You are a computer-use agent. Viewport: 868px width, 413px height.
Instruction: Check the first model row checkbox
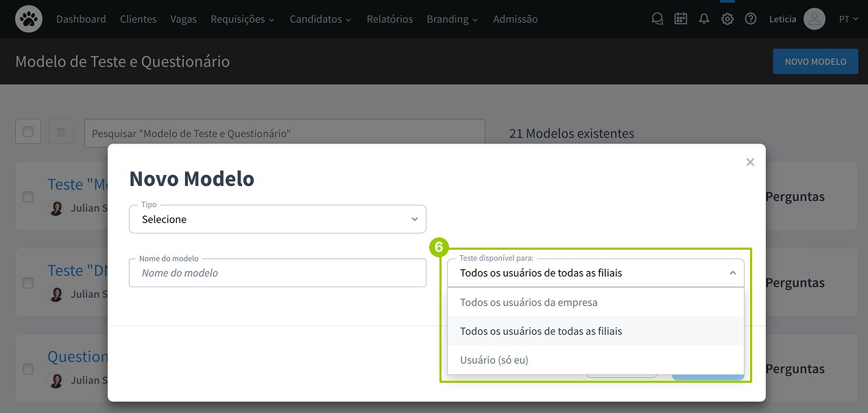28,197
